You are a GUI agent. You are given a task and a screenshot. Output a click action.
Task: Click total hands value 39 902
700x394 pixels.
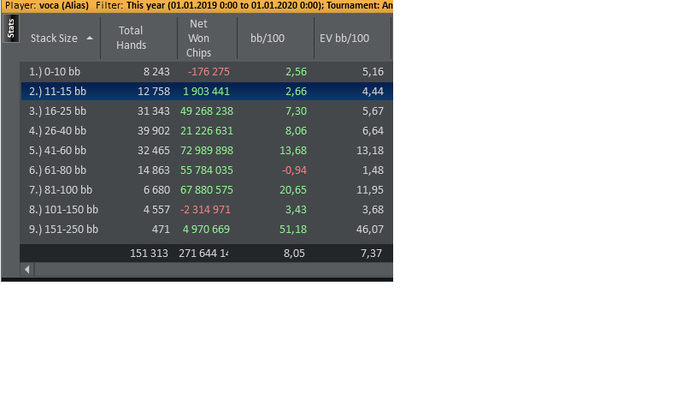coord(154,131)
